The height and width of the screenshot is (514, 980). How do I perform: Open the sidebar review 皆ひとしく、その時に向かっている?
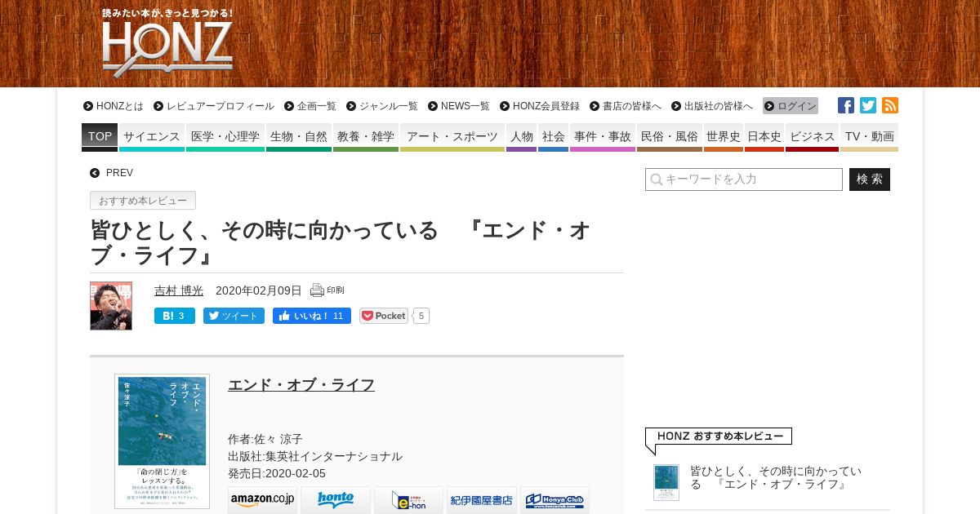(x=776, y=477)
